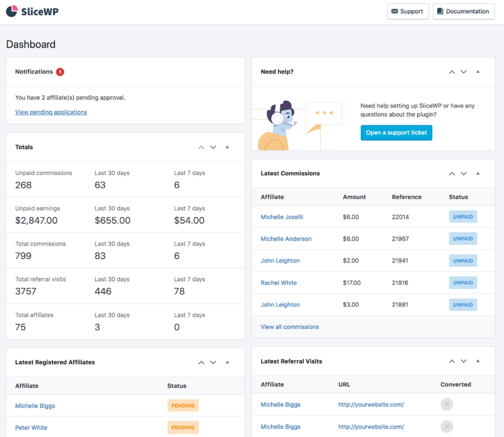Screen dimensions: 504x437
Task: Click the http://yourwebsite.com/ referral URL
Action: pos(371,404)
